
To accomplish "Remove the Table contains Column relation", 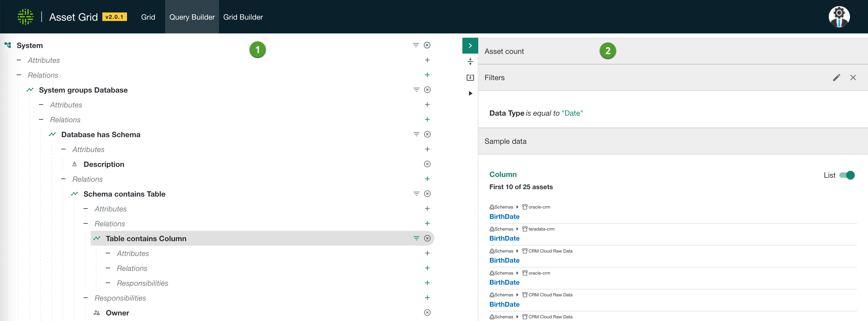I will 427,238.
